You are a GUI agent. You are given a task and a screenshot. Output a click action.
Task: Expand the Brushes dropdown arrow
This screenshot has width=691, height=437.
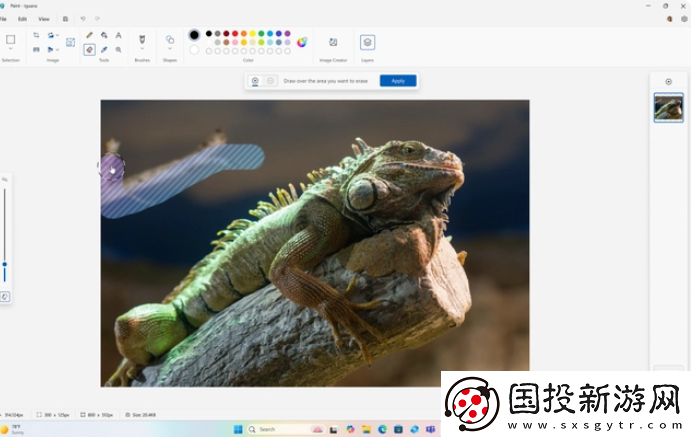142,48
